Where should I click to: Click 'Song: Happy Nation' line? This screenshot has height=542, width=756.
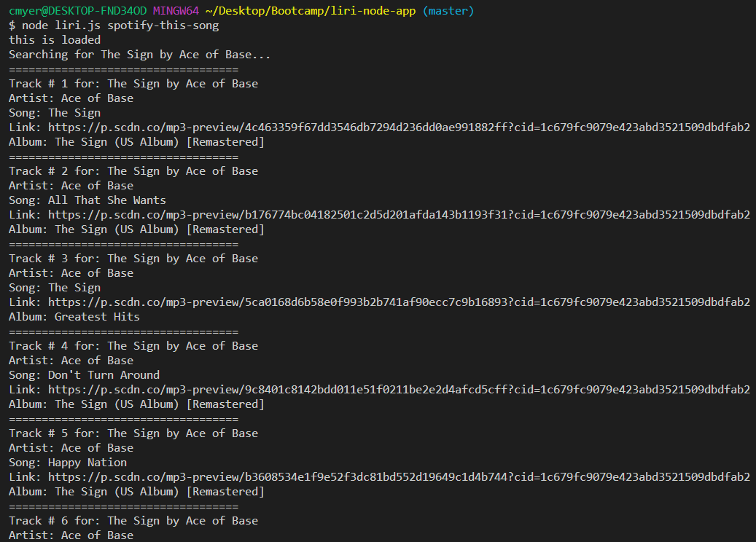click(68, 463)
